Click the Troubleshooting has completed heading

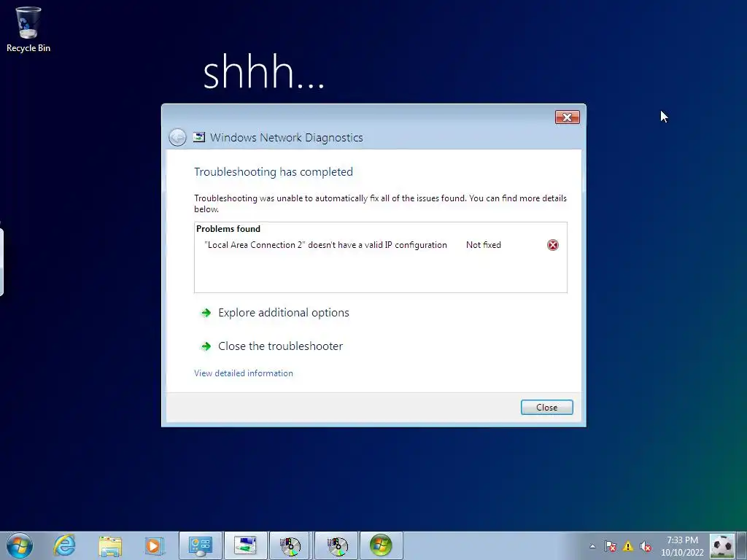tap(274, 172)
